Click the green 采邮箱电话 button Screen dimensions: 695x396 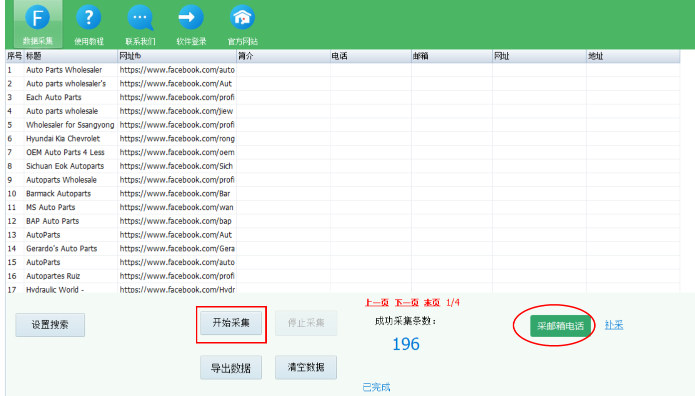tap(560, 326)
